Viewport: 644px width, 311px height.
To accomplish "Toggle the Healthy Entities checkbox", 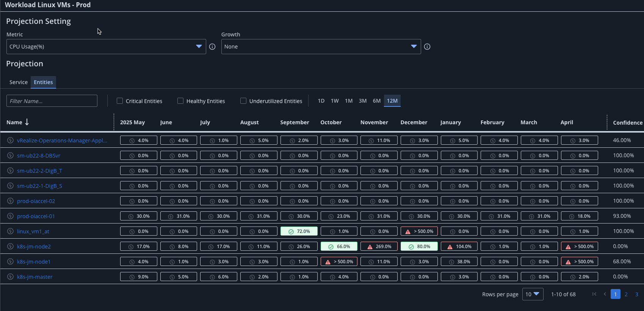I will pos(180,101).
